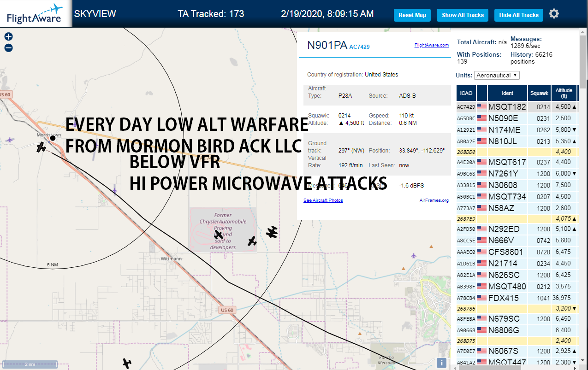Viewport: 588px width, 370px height.
Task: Select N7261Y aircraft row
Action: [517, 174]
